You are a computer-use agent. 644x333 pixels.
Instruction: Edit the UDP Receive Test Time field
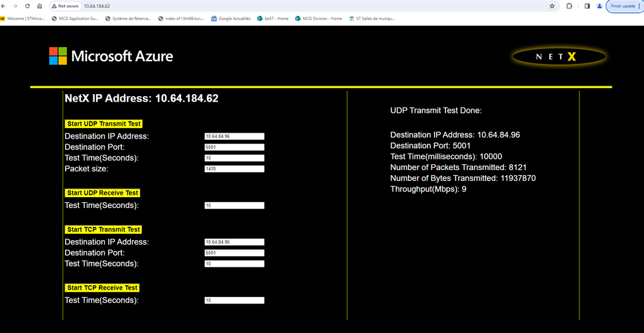tap(235, 205)
